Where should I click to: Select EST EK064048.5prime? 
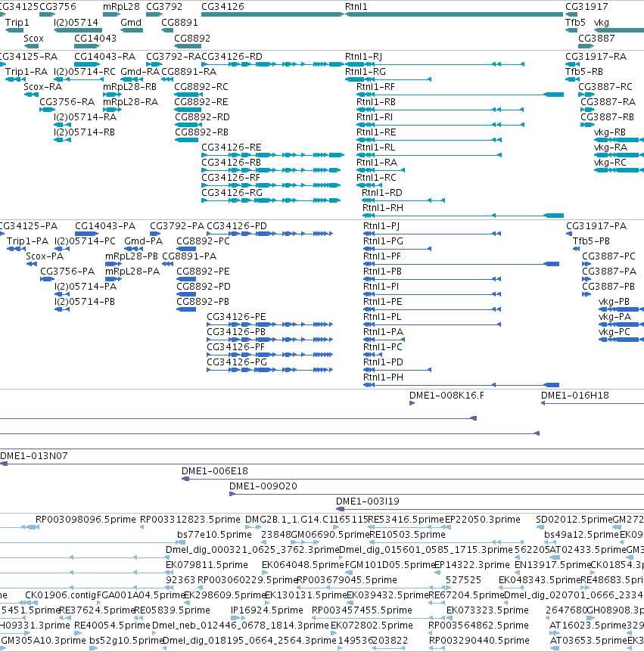tap(303, 565)
